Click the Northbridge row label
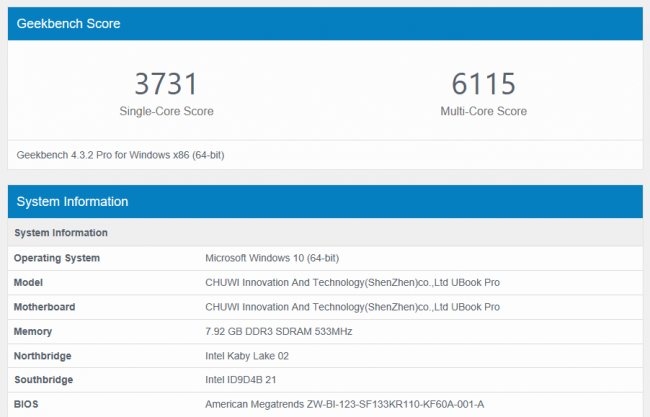650x417 pixels. click(43, 356)
